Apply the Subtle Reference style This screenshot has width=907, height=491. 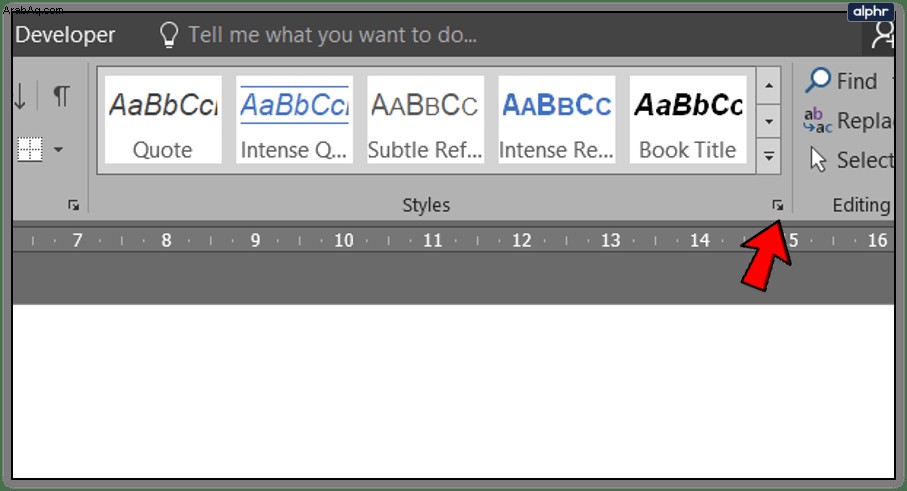[425, 120]
